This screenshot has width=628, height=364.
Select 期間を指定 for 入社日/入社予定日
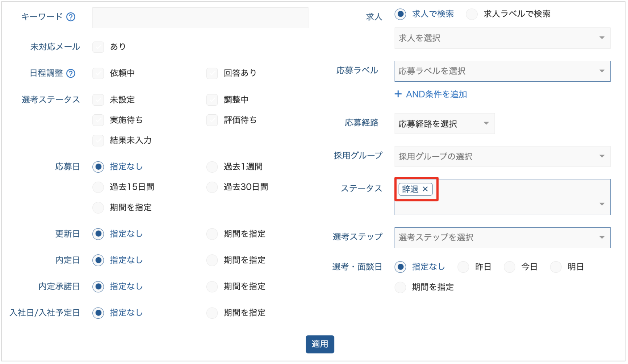[x=212, y=313]
